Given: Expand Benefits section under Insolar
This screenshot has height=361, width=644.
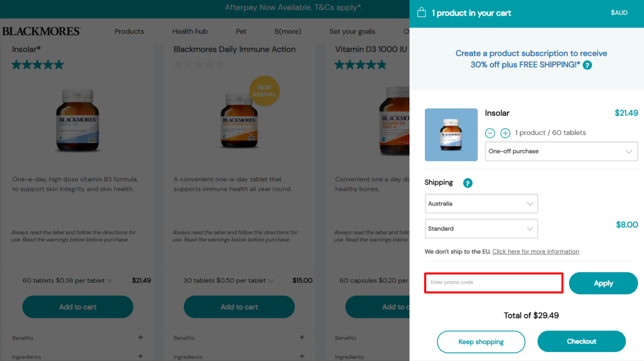Looking at the screenshot, I should click(x=140, y=338).
